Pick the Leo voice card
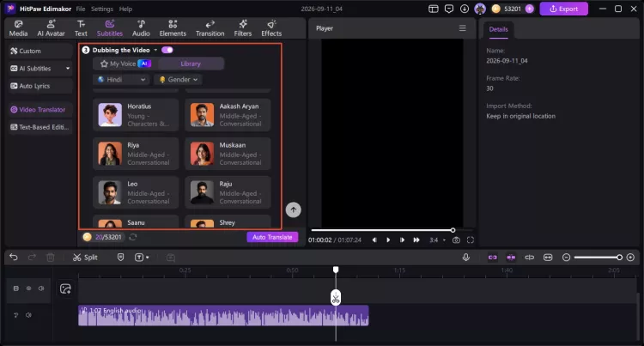 pyautogui.click(x=136, y=192)
